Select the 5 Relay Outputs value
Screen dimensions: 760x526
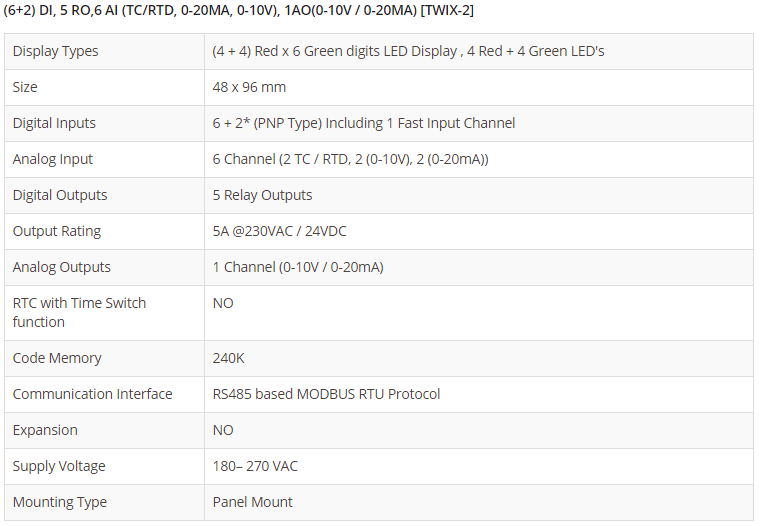(x=262, y=195)
